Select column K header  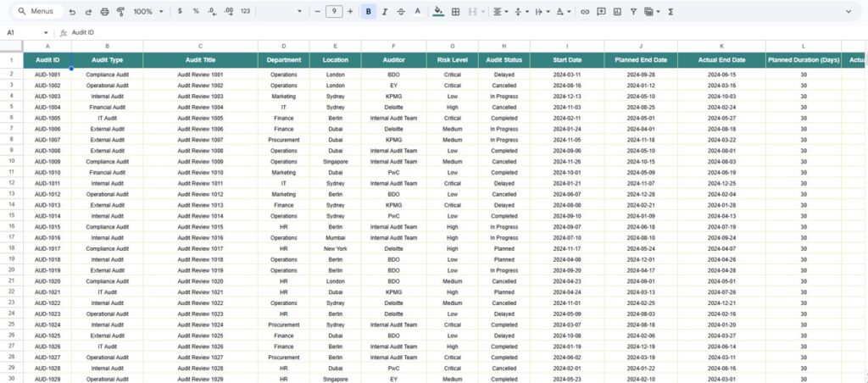point(721,47)
